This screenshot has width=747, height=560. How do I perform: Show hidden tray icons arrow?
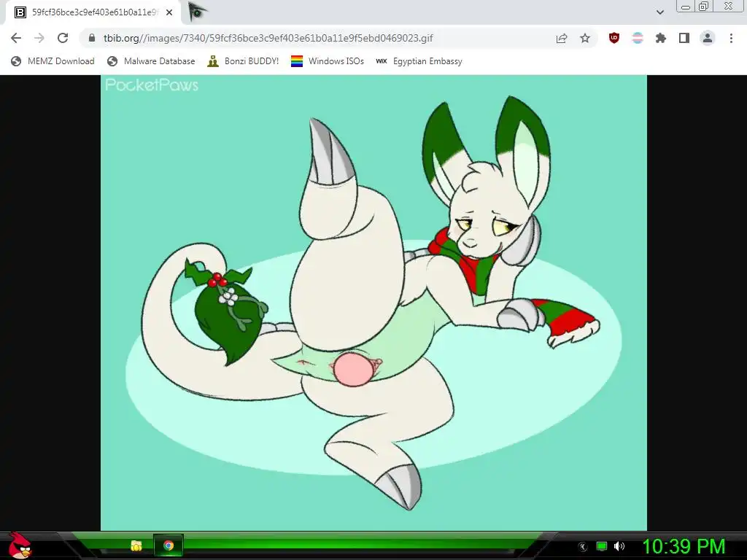[x=583, y=547]
